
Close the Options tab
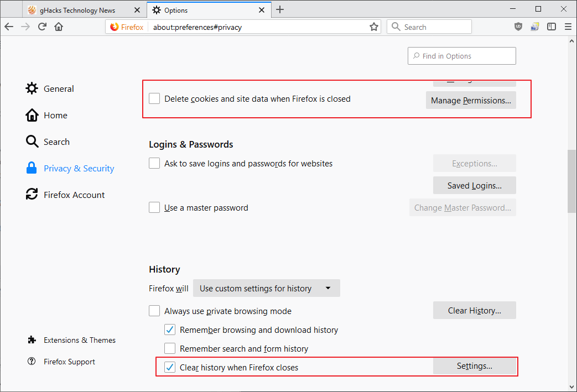point(261,10)
